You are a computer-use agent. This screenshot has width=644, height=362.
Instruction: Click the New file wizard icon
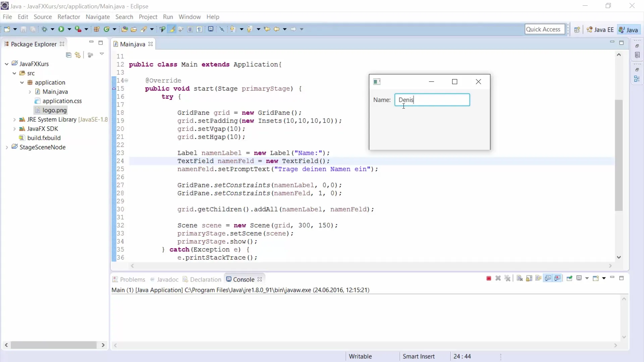[7, 29]
